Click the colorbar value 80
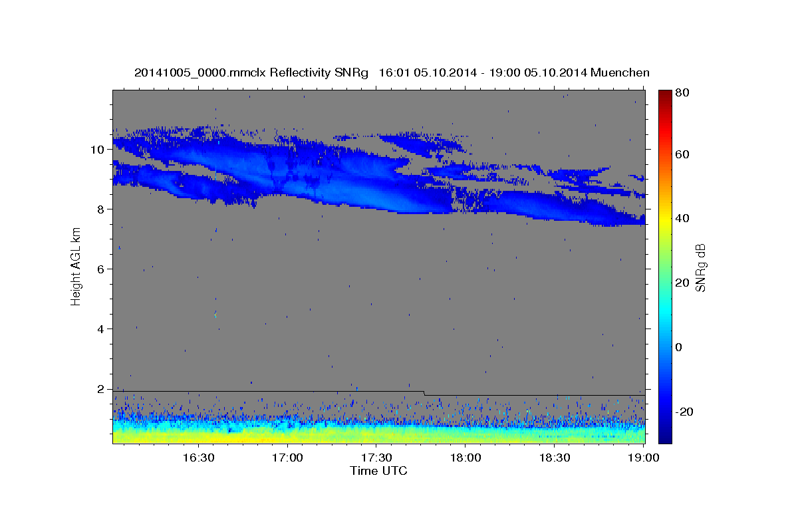 coord(682,92)
